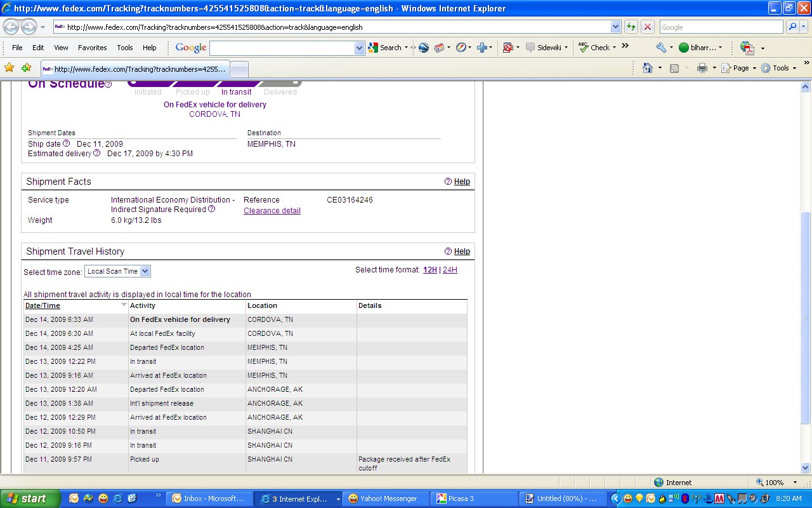The width and height of the screenshot is (812, 508).
Task: Click the browser Forward arrow button
Action: point(29,27)
